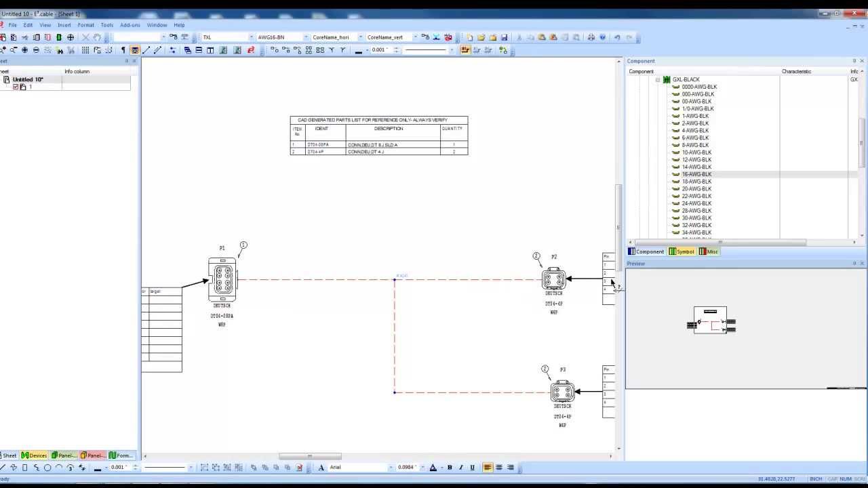Click the align right text icon
The height and width of the screenshot is (488, 868).
511,467
